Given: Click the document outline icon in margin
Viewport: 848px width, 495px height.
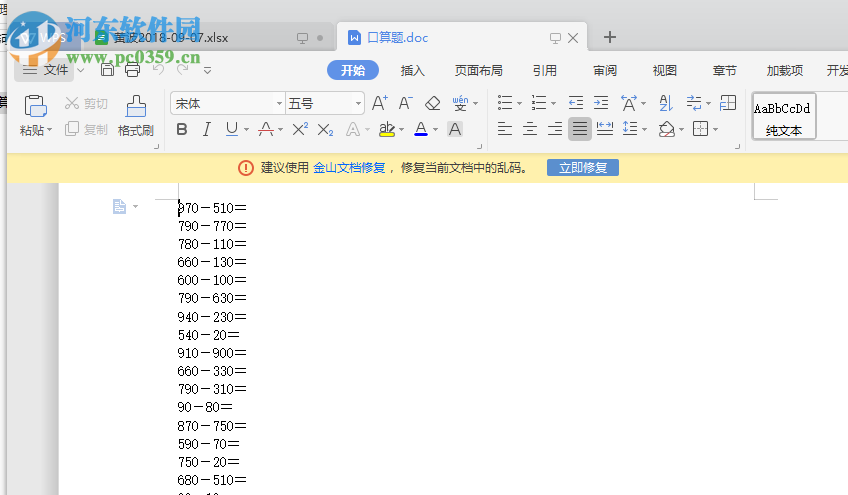Looking at the screenshot, I should (119, 206).
